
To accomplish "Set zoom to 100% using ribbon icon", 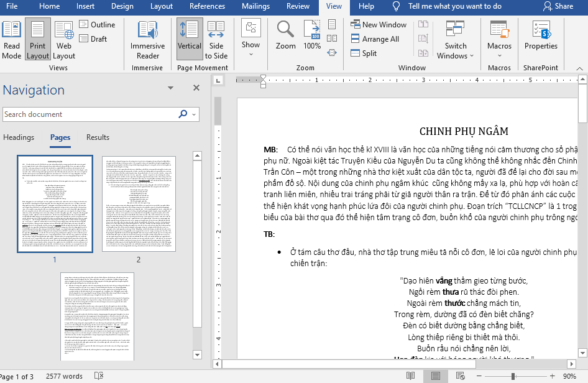I will (311, 34).
